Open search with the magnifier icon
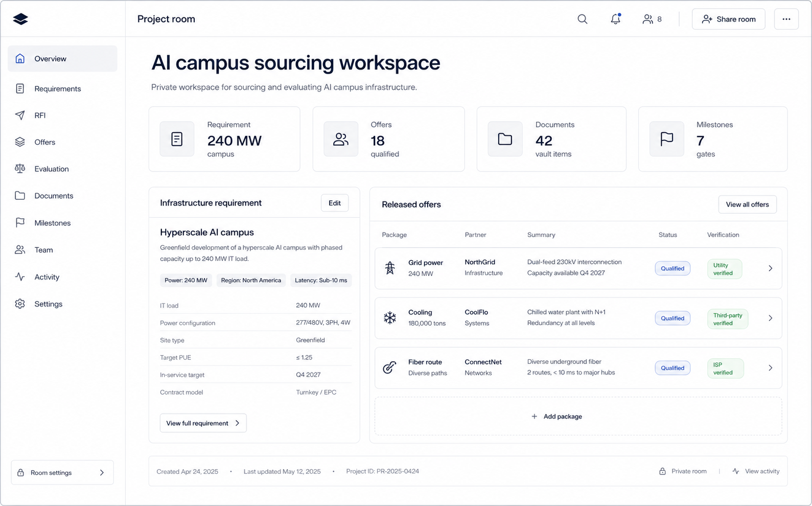This screenshot has height=506, width=812. pos(583,19)
